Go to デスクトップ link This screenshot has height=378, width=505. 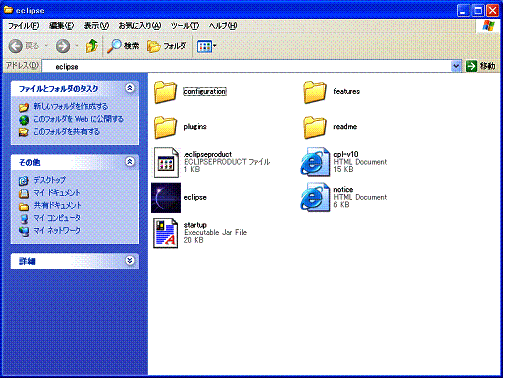(x=49, y=180)
